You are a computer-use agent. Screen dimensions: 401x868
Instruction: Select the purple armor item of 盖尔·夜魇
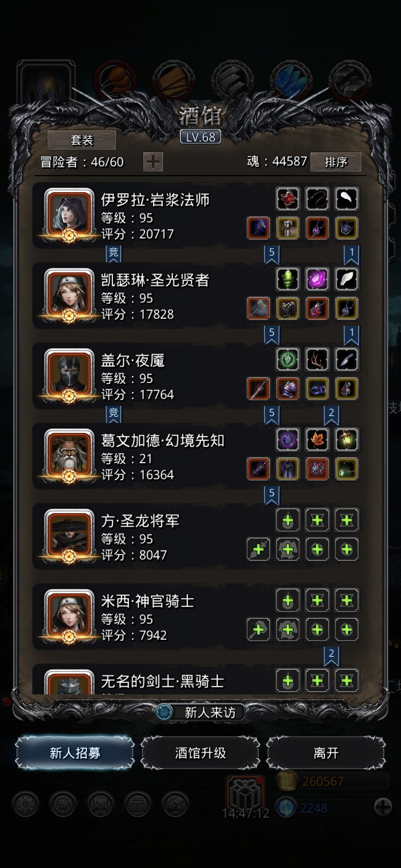coord(288,388)
